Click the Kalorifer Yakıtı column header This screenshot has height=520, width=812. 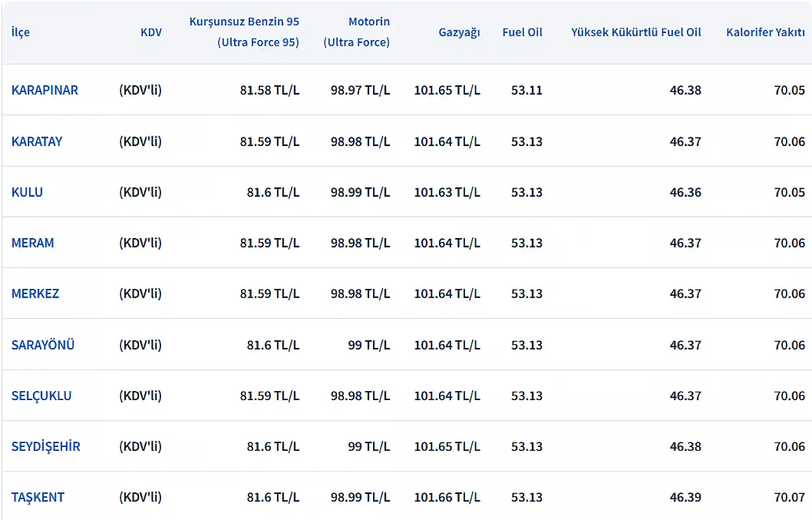(766, 32)
